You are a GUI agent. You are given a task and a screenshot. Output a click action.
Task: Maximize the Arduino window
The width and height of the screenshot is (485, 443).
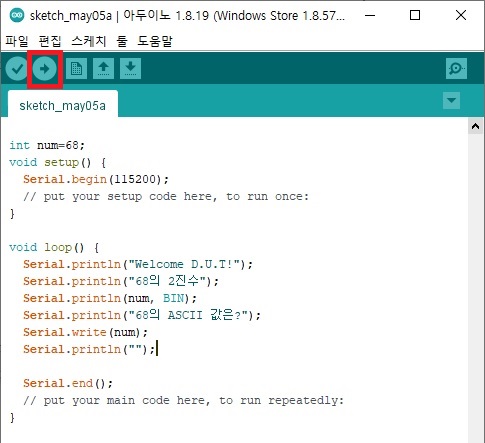click(415, 15)
